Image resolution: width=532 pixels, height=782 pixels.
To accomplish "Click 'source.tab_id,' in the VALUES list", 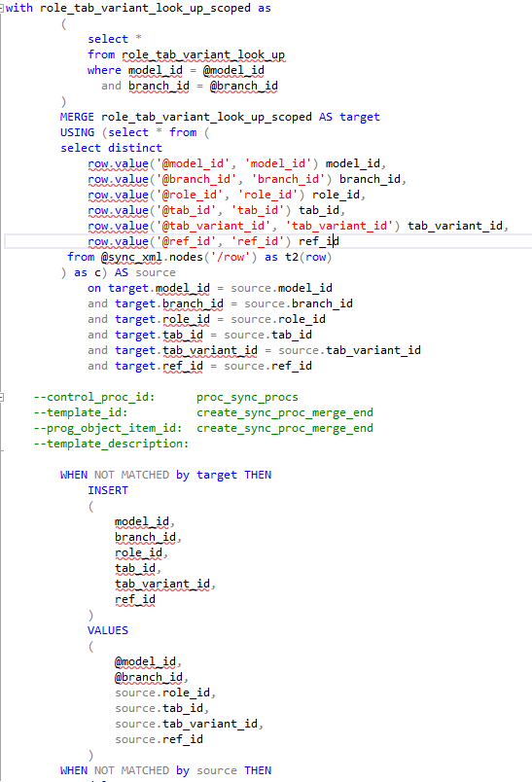I will (x=161, y=708).
